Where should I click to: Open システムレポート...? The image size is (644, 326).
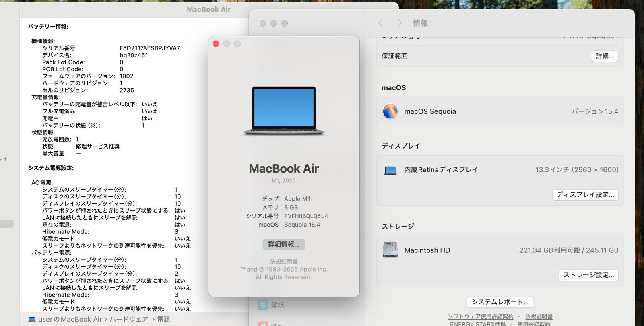tap(500, 302)
